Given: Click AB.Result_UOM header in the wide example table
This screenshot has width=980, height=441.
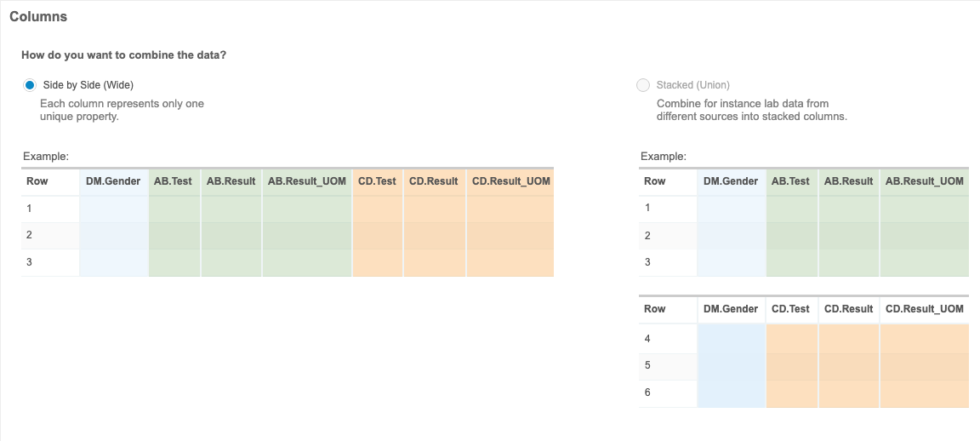Looking at the screenshot, I should [306, 181].
